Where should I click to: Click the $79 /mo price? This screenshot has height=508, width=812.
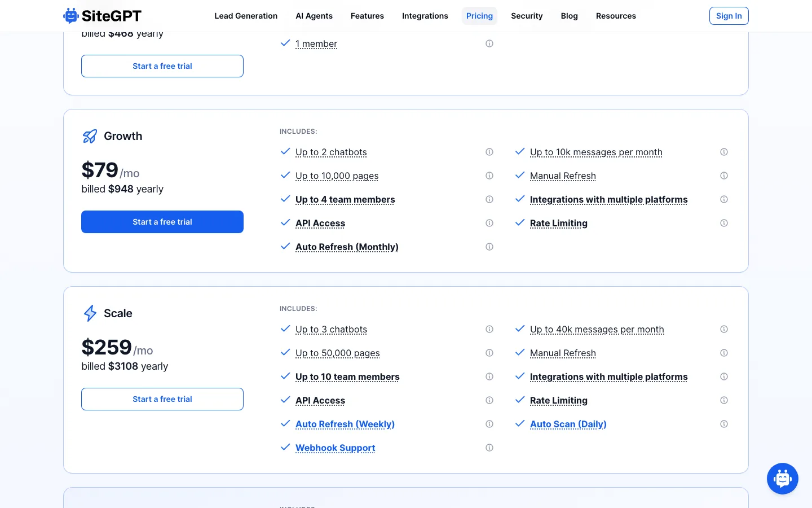111,170
